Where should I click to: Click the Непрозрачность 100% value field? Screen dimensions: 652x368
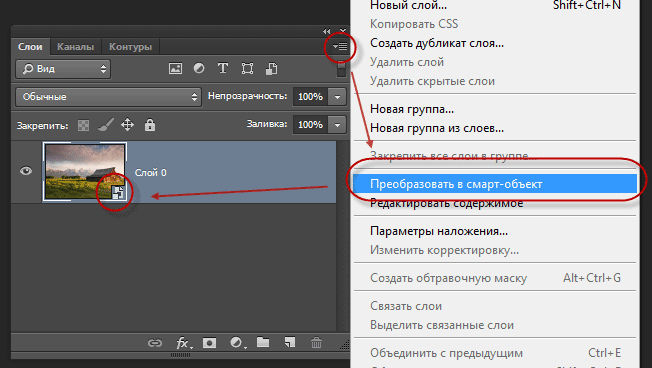(x=310, y=97)
